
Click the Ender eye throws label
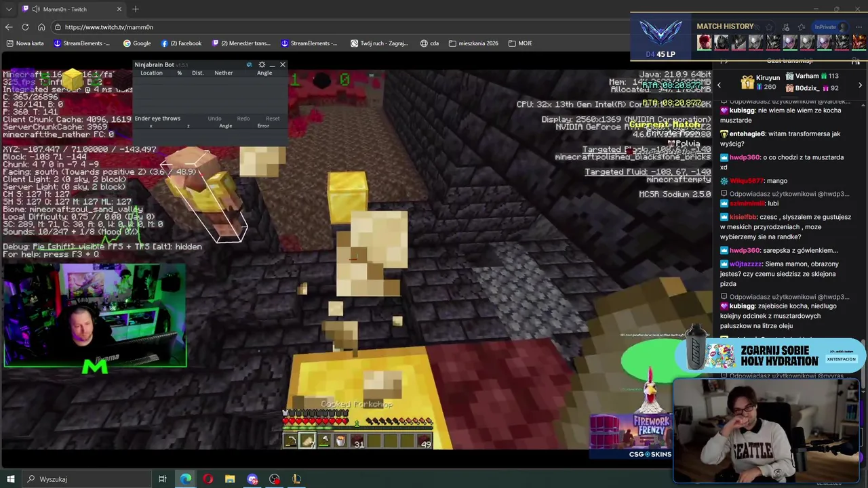(157, 119)
